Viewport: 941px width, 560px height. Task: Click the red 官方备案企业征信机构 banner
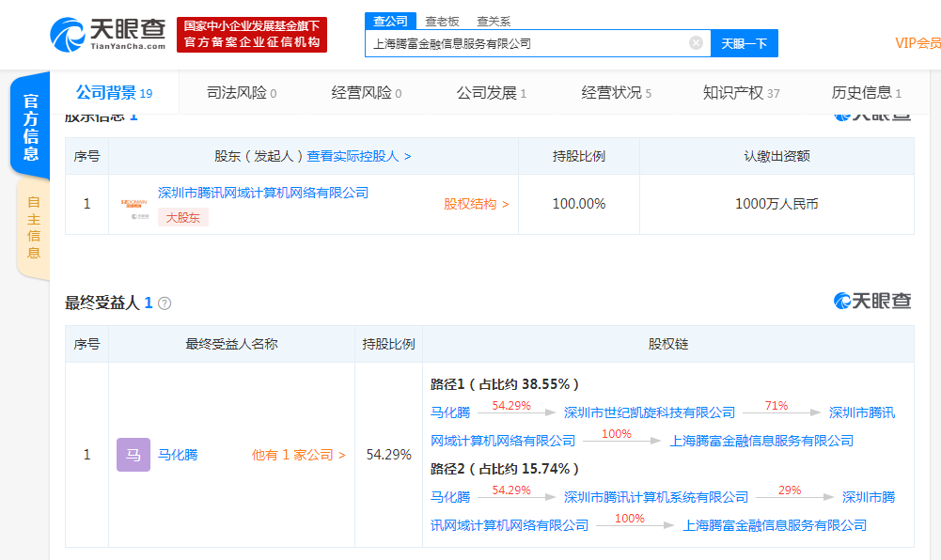(x=252, y=35)
